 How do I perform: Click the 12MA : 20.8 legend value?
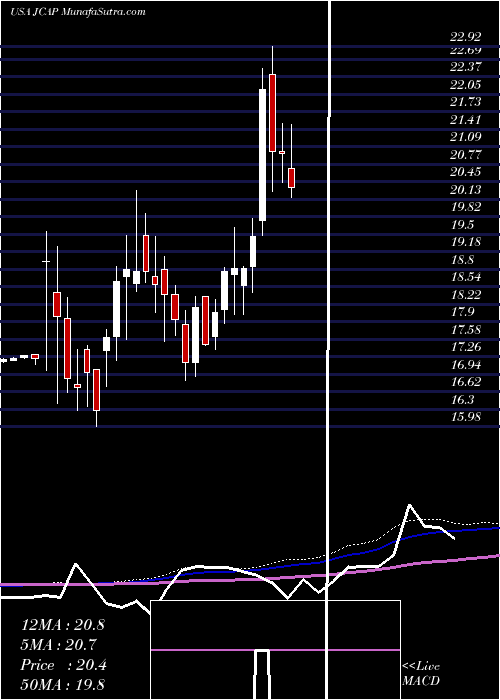62,625
